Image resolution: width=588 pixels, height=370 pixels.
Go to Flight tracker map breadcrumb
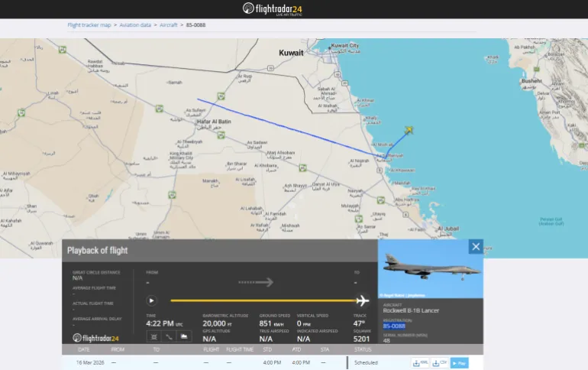[x=89, y=25]
